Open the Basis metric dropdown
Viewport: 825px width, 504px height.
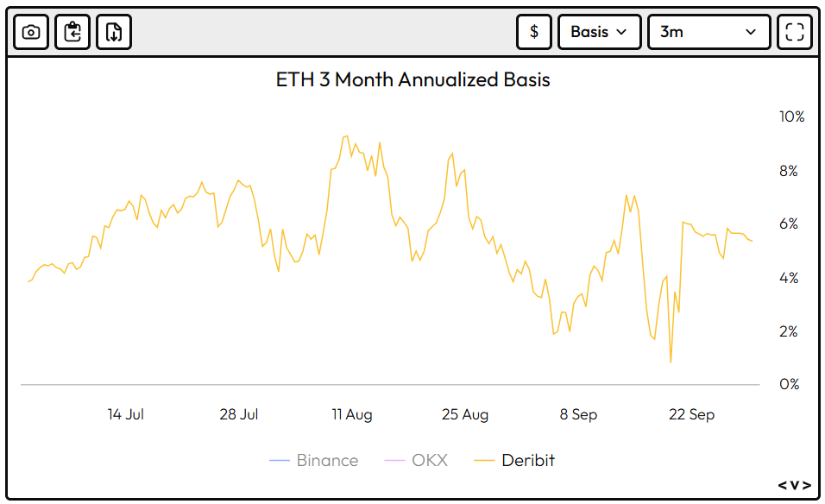(600, 32)
